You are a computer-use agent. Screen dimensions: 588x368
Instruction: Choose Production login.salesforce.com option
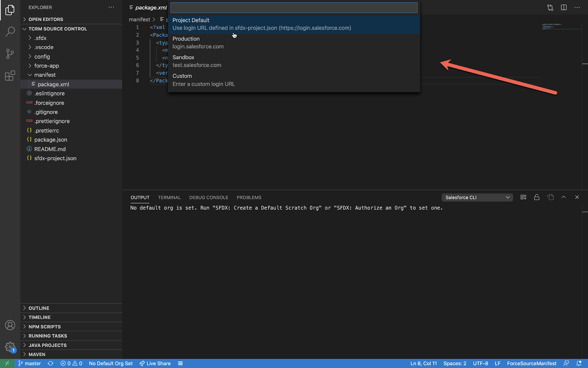tap(294, 43)
